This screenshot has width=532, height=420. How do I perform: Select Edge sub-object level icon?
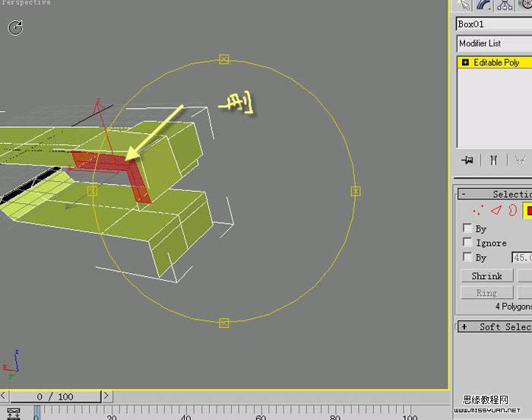click(x=496, y=210)
